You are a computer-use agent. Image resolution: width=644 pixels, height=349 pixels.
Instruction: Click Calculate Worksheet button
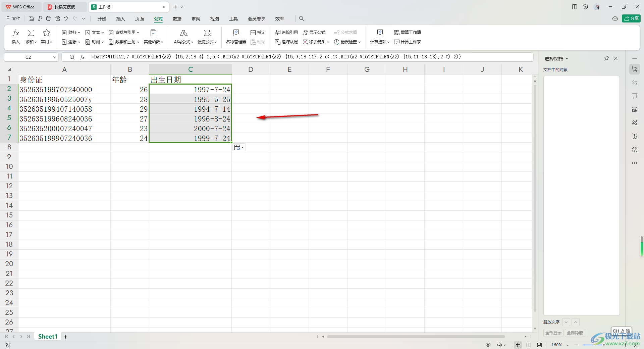[408, 42]
